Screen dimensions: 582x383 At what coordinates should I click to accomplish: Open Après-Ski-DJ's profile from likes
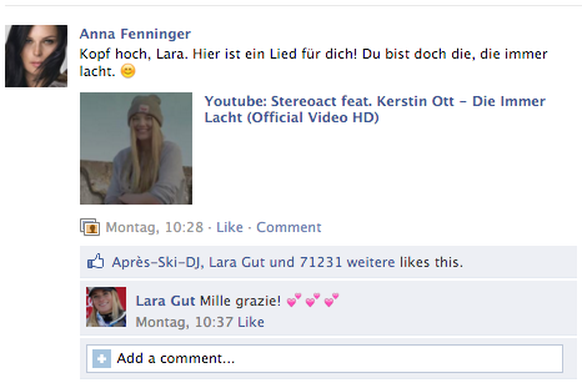click(157, 262)
